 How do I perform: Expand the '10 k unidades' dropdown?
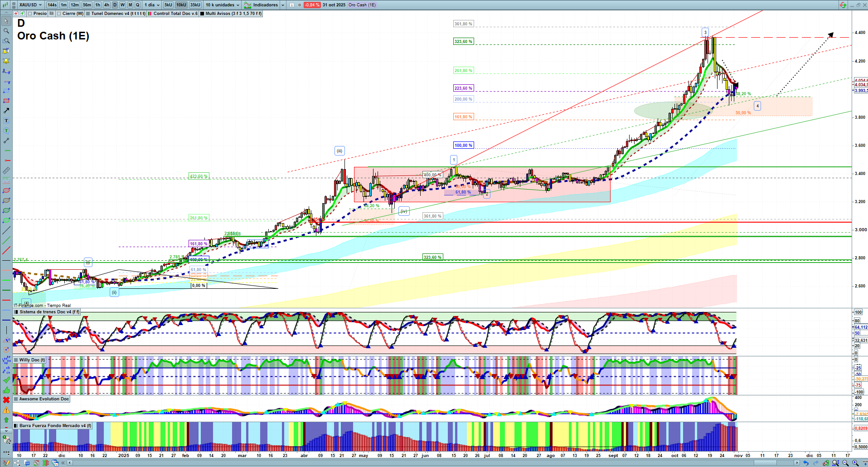pos(223,5)
